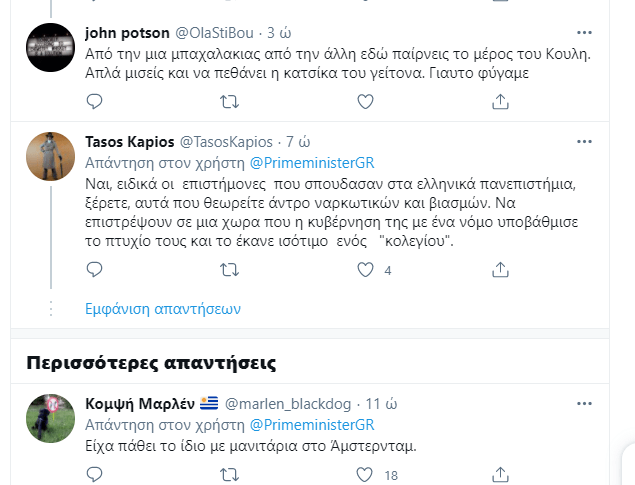Viewport: 635px width, 485px height.
Task: Click Κομψή Μαρλέν's profile avatar
Action: pyautogui.click(x=50, y=418)
